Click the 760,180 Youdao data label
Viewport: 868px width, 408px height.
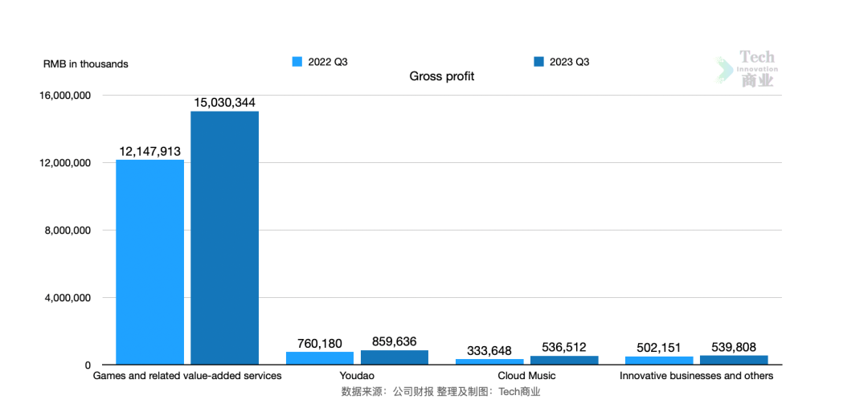319,343
